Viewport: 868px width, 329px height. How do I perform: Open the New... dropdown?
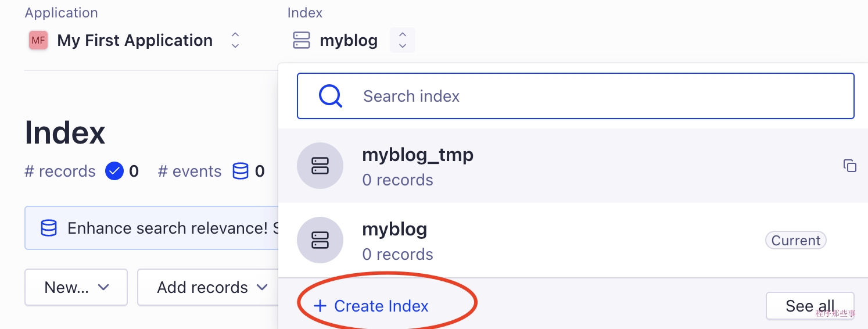[76, 287]
